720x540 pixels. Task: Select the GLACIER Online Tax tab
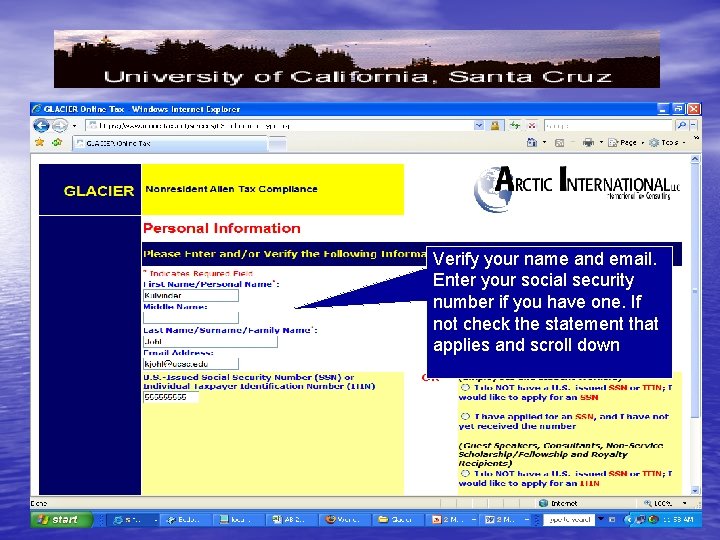[169, 143]
